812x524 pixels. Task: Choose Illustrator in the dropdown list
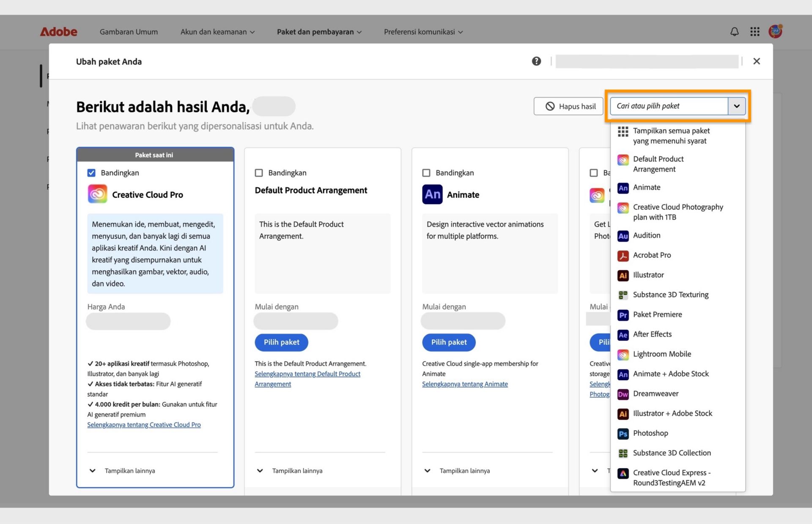tap(648, 275)
